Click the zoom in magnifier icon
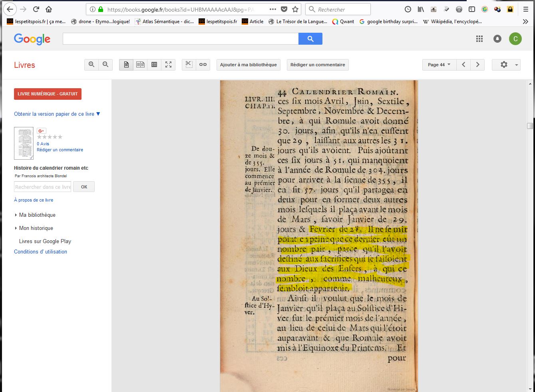Screen dimensions: 535x392 [91, 65]
